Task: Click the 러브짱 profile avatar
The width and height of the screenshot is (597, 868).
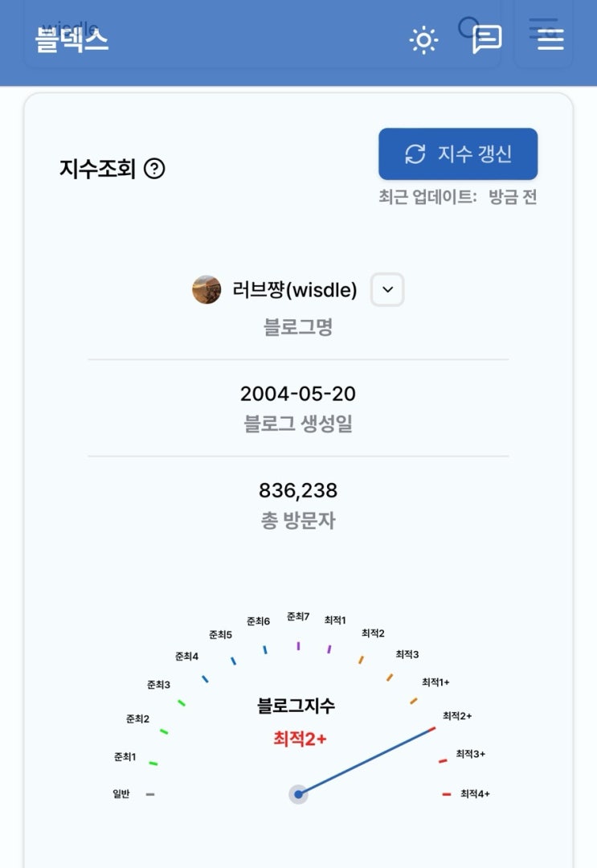Action: click(x=206, y=290)
